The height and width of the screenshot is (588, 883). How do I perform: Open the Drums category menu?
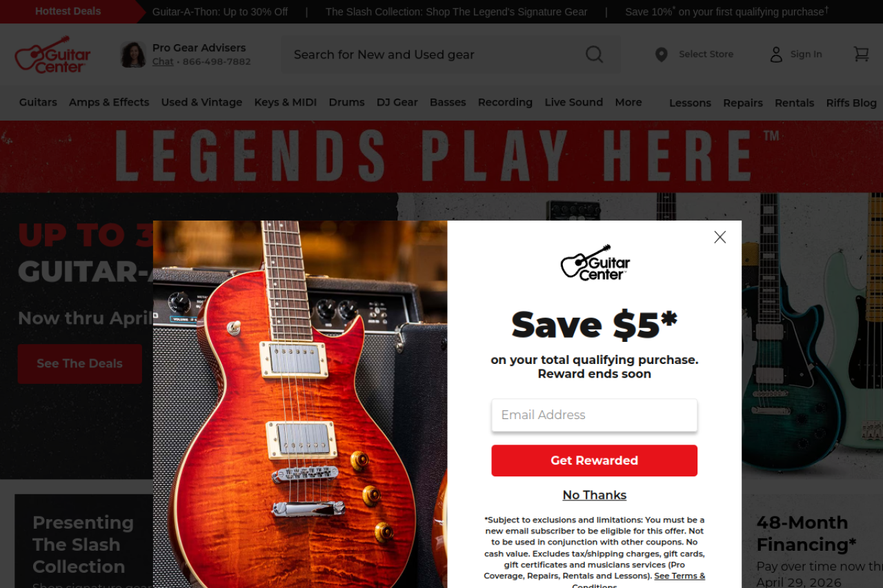click(x=346, y=102)
